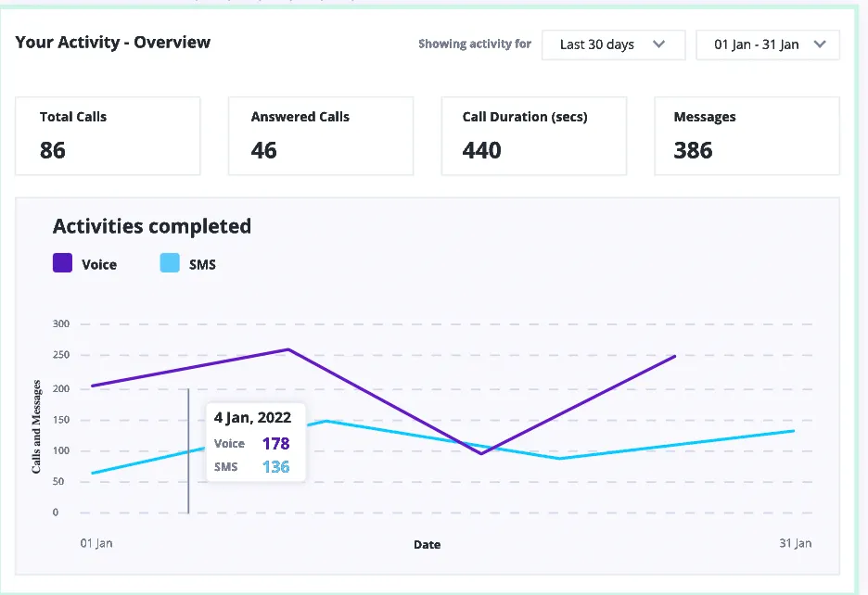Click the Activities completed chart title
Screen dimensions: 868x595
point(151,225)
